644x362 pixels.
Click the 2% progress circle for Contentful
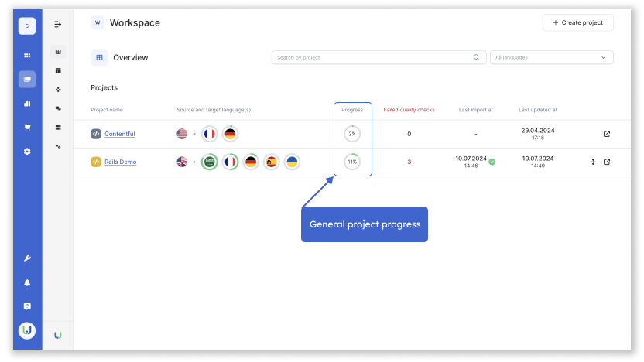[x=352, y=134]
